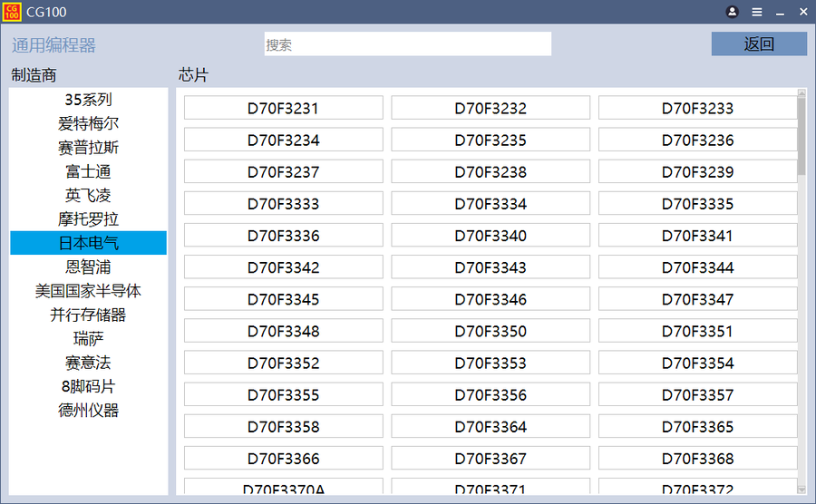
Task: Pick chip D70F3364
Action: coord(491,427)
